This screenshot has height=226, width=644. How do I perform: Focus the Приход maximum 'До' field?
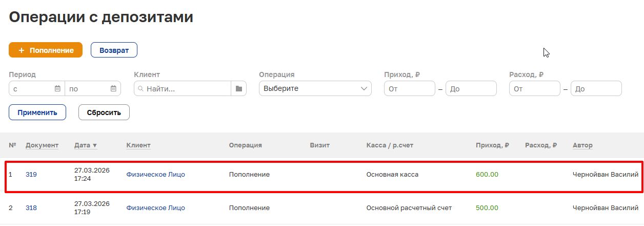pyautogui.click(x=471, y=89)
